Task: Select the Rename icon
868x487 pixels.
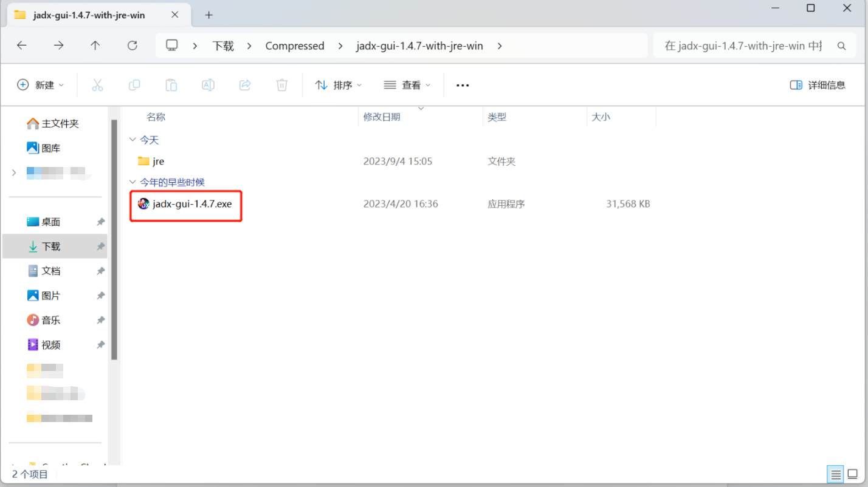Action: pyautogui.click(x=208, y=84)
